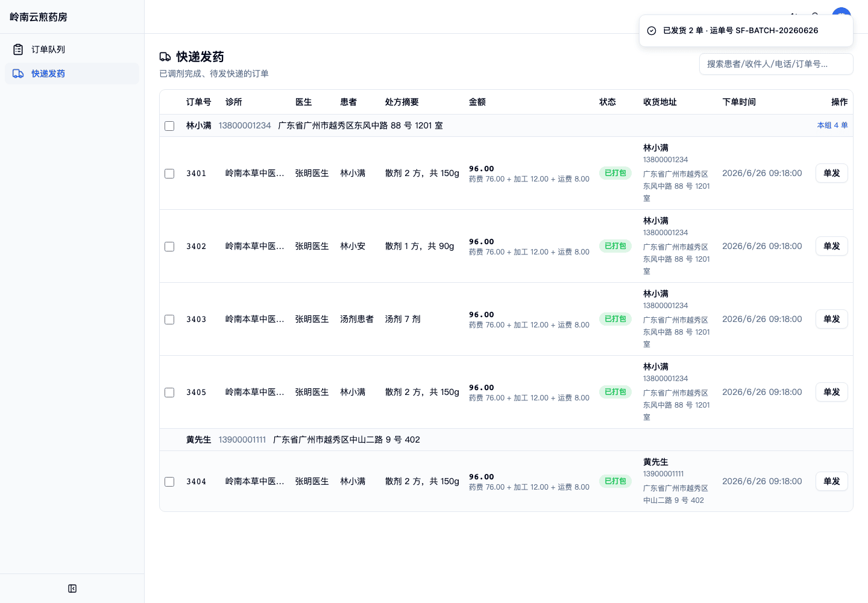Click phone number 13900001111 in the 黄先生 header

tap(242, 440)
